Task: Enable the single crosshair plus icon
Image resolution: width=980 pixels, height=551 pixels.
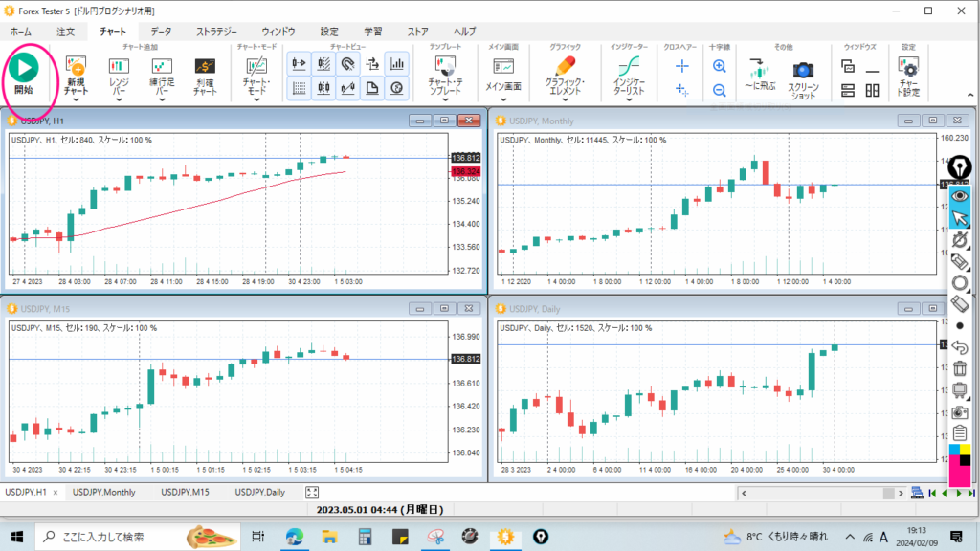Action: (x=681, y=66)
